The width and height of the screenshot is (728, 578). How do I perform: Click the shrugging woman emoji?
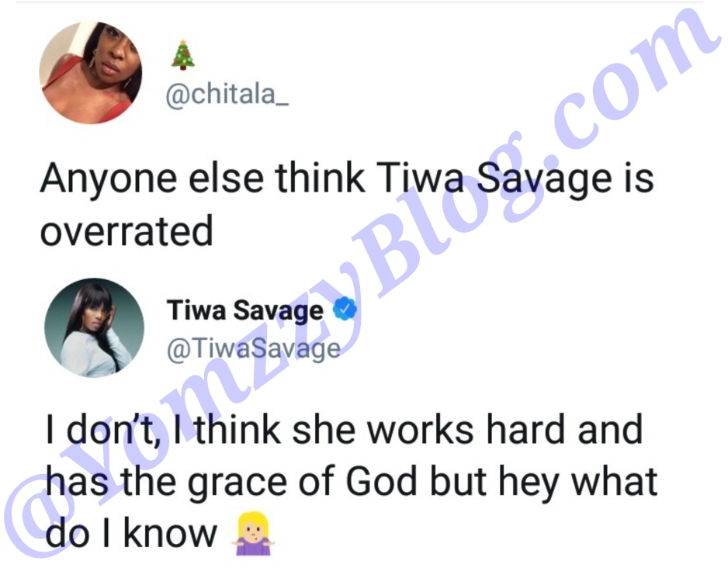(x=252, y=534)
